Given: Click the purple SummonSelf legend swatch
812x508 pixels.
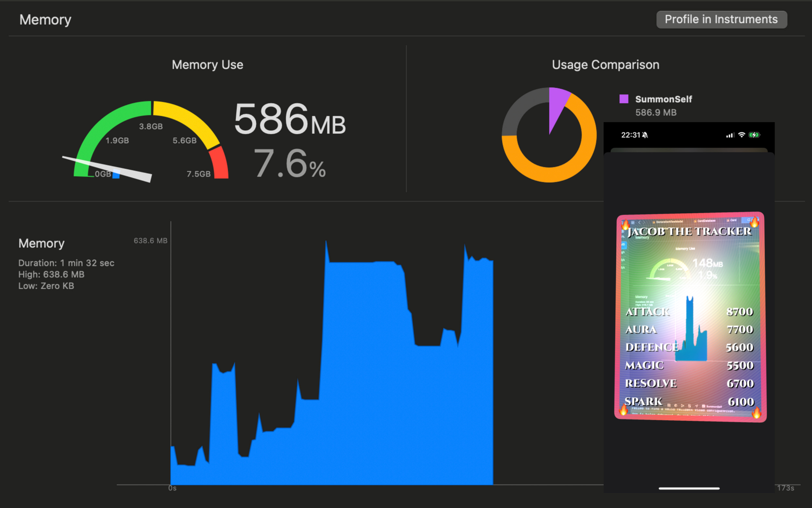Looking at the screenshot, I should pos(623,99).
